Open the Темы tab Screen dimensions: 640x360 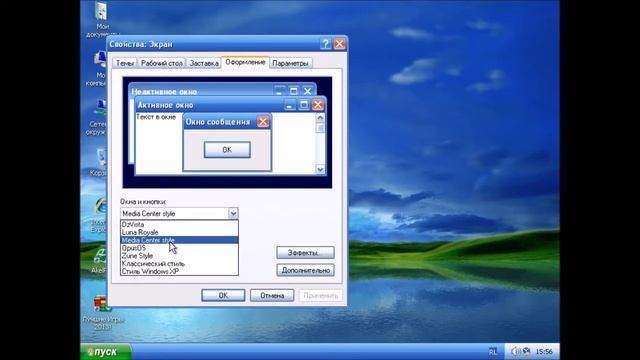click(125, 63)
